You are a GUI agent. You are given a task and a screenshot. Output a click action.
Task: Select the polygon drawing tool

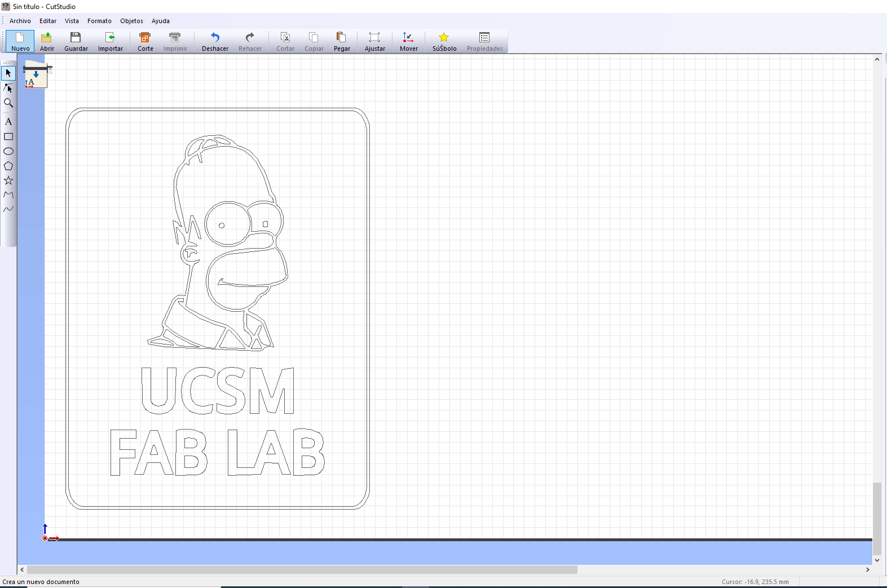click(x=8, y=166)
